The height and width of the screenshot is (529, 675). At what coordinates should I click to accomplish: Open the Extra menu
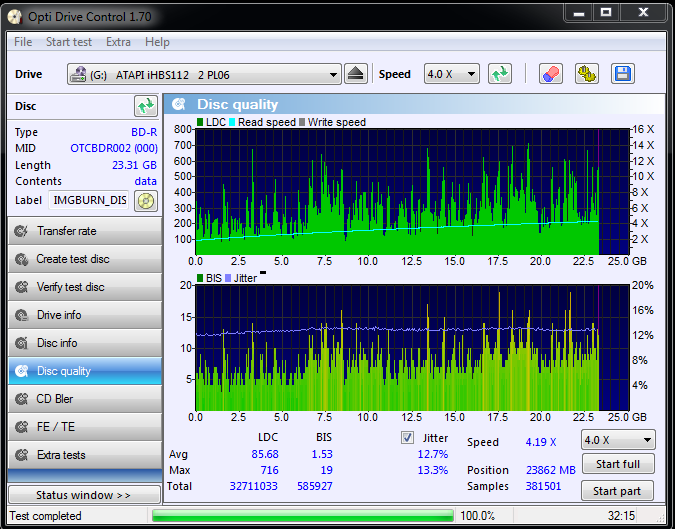(x=118, y=42)
